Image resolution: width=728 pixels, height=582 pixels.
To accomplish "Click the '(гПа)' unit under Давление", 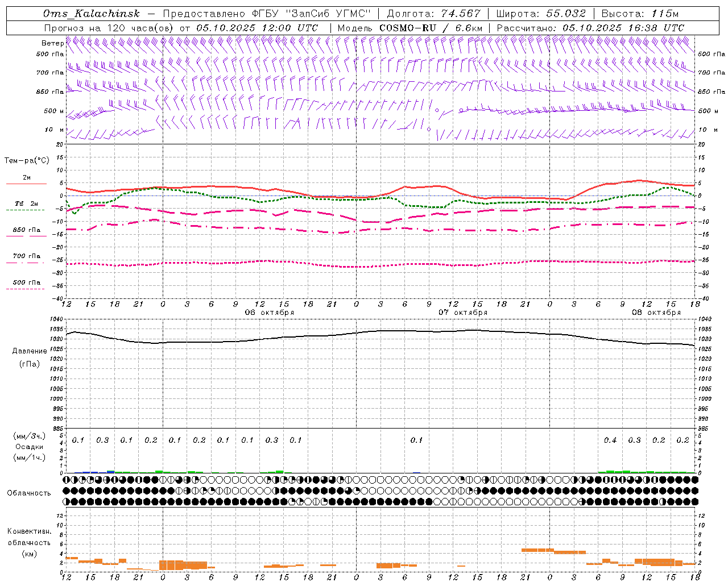I will coord(30,364).
